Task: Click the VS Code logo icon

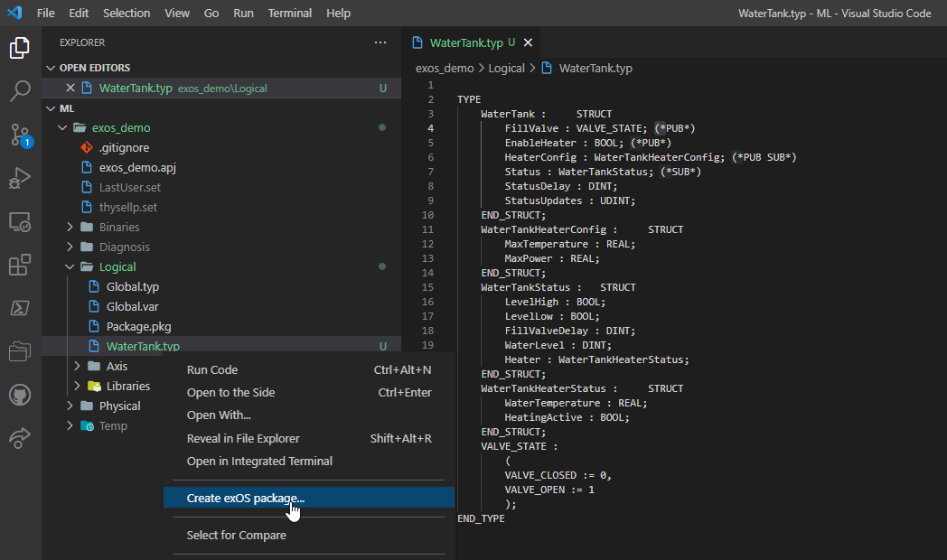Action: point(14,13)
